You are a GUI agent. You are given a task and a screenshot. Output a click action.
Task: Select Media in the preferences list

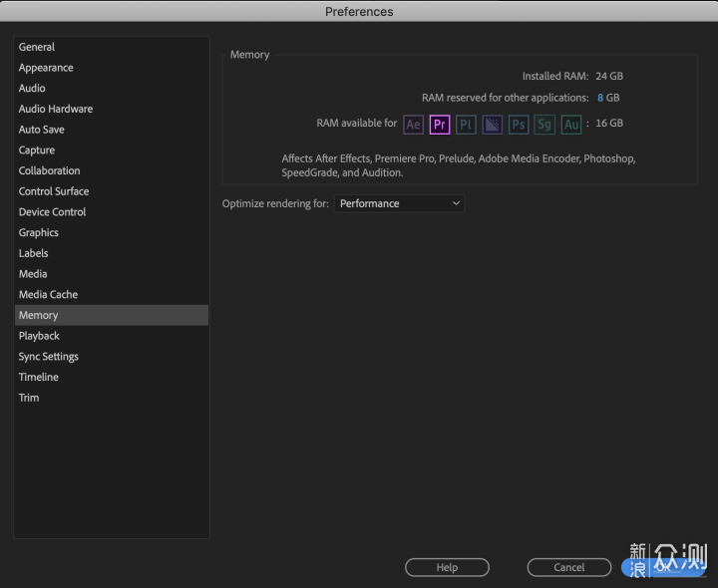click(x=112, y=273)
